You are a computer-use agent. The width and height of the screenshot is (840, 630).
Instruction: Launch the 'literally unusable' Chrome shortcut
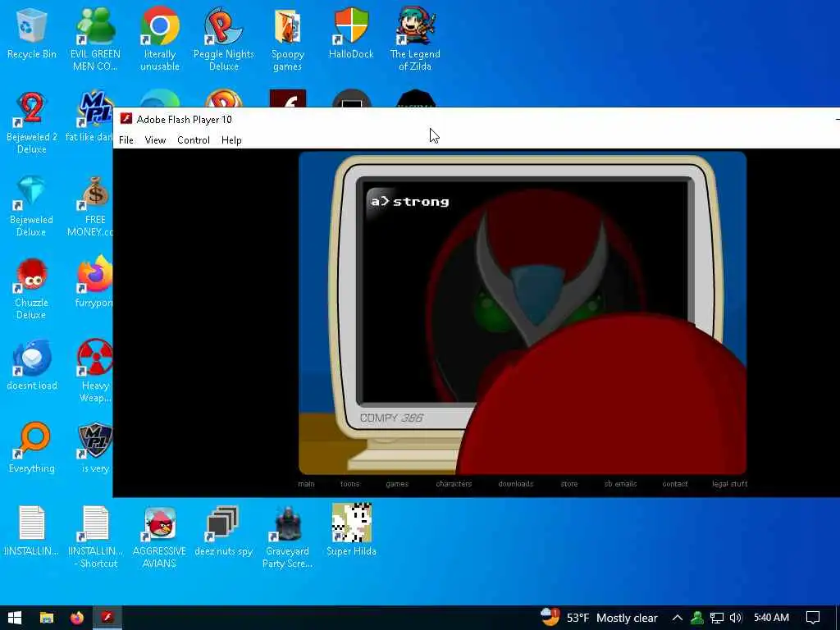pos(160,39)
